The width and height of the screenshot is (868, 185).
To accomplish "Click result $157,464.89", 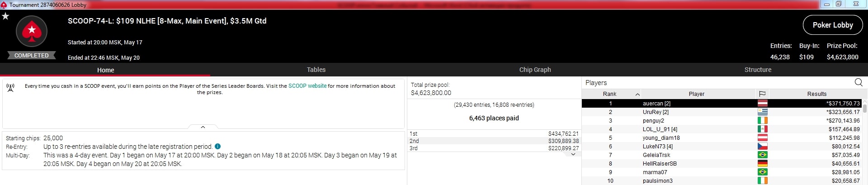I will pos(844,129).
